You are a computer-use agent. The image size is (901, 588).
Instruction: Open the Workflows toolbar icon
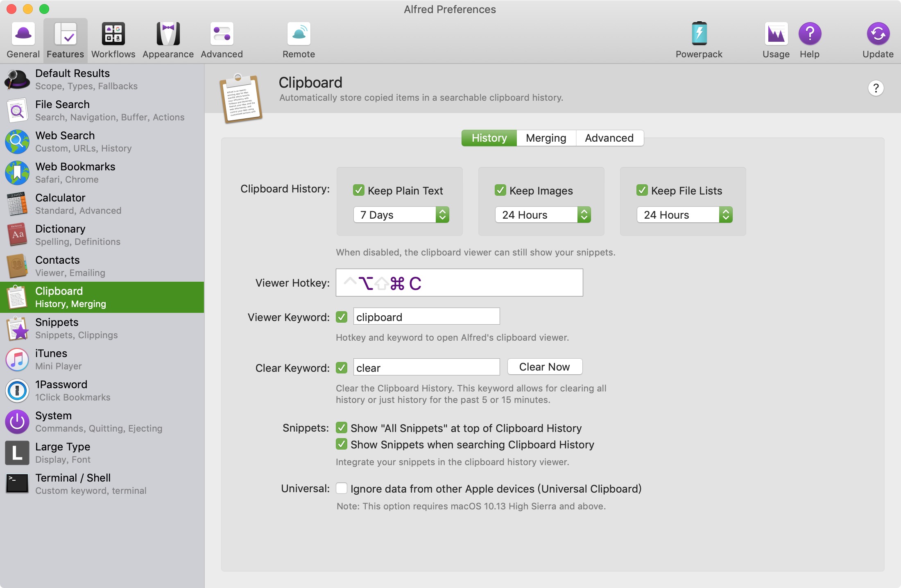click(113, 41)
